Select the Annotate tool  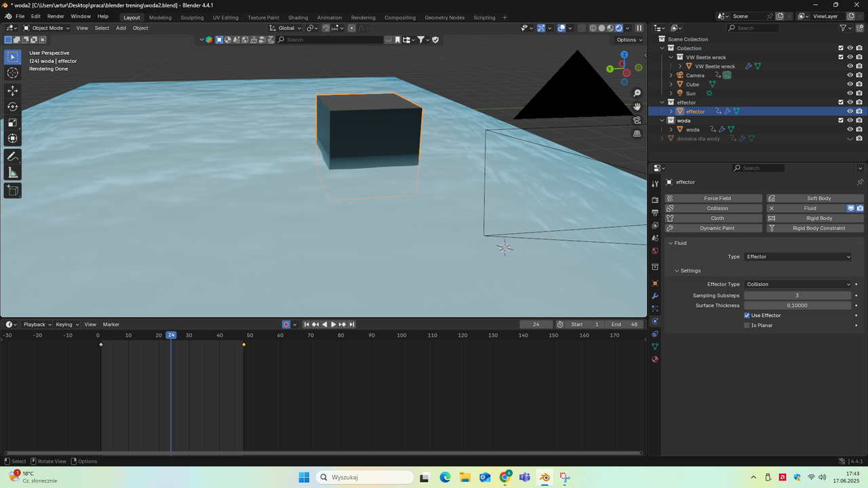tap(12, 157)
